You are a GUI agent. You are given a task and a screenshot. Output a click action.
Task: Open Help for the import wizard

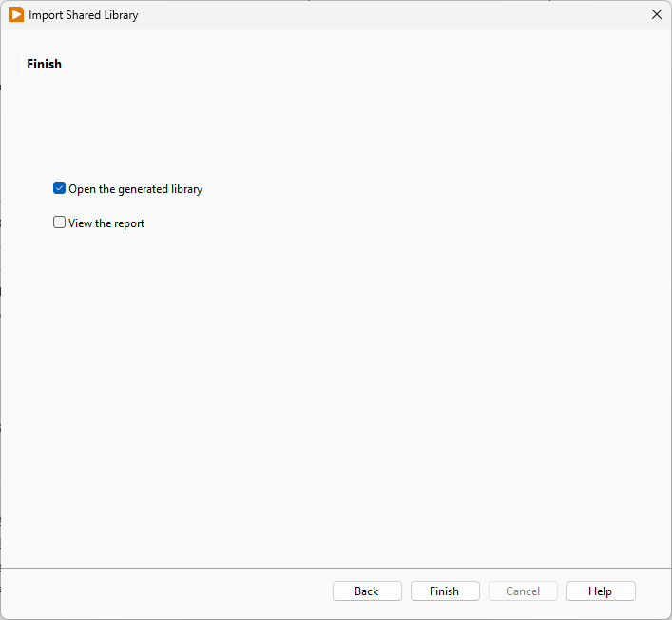coord(601,591)
